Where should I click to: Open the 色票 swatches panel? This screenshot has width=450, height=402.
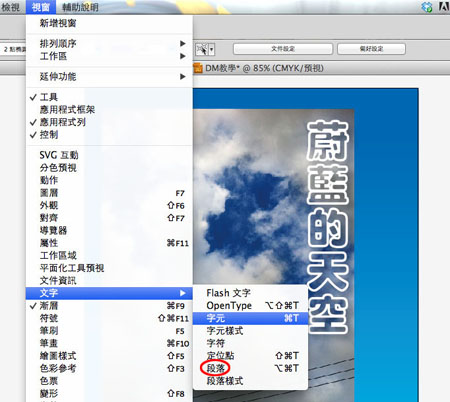(x=109, y=381)
